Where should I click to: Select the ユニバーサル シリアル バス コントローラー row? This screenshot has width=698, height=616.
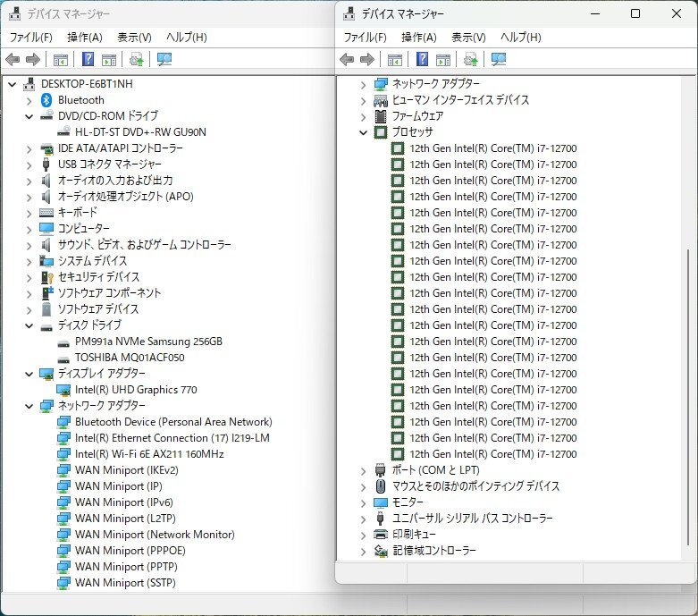click(x=472, y=519)
